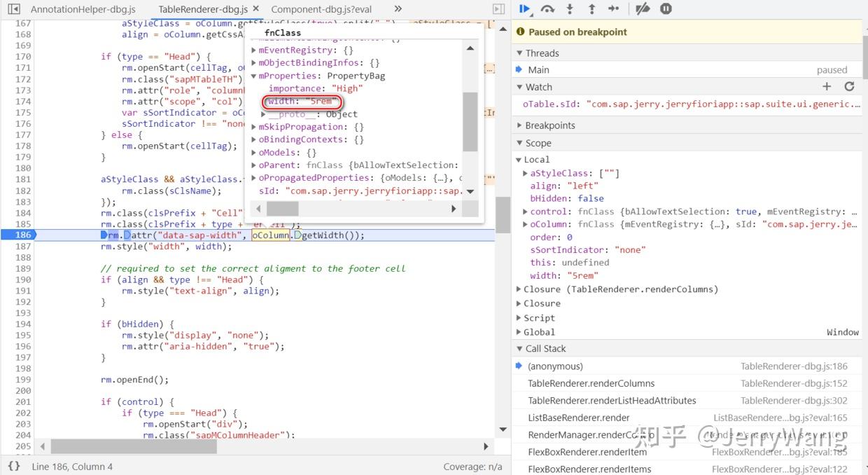This screenshot has height=475, width=868.
Task: Step out of the current function
Action: click(x=591, y=9)
